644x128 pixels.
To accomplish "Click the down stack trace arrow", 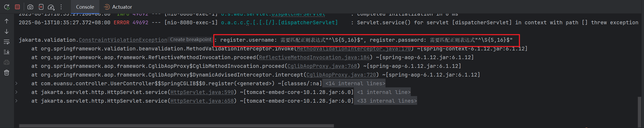I will click(x=7, y=31).
